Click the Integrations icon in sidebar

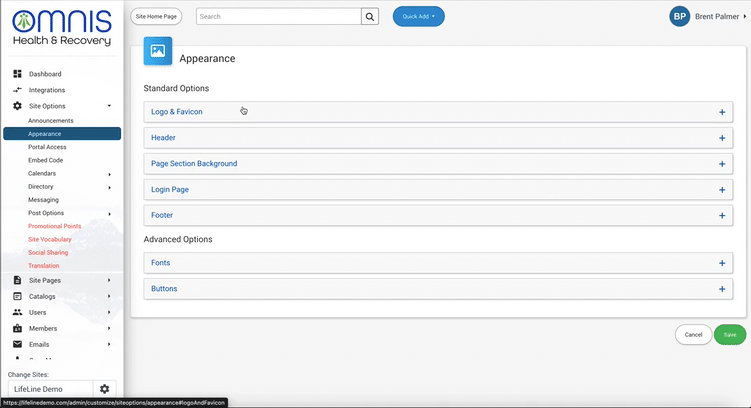tap(17, 90)
